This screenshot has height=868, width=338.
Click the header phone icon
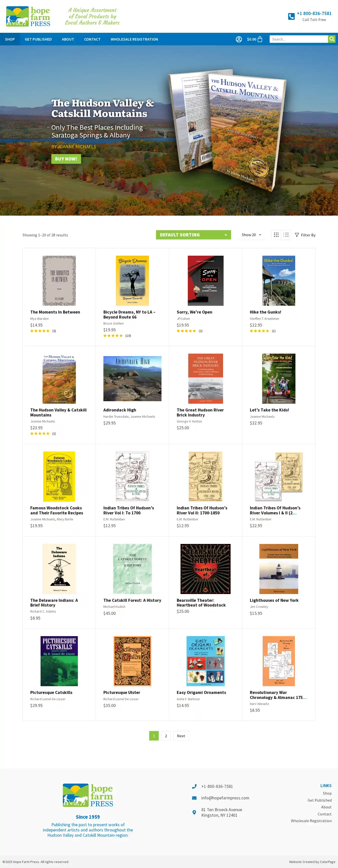pos(291,16)
